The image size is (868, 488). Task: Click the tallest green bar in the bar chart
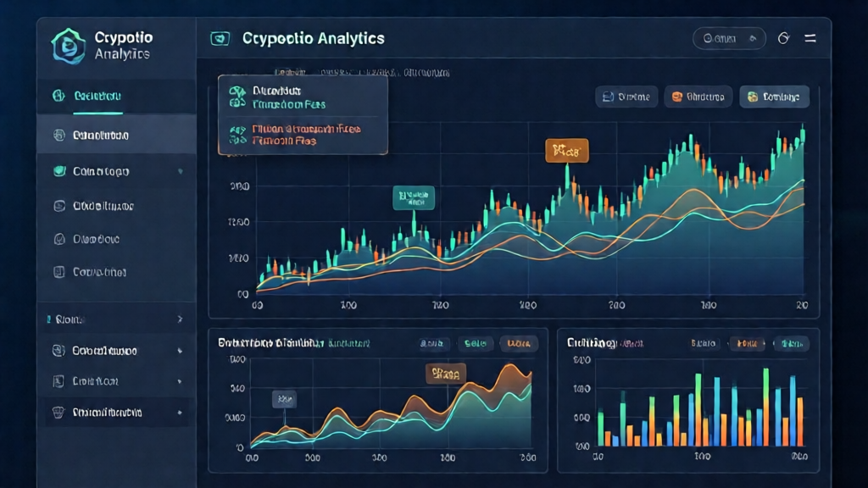tap(766, 407)
